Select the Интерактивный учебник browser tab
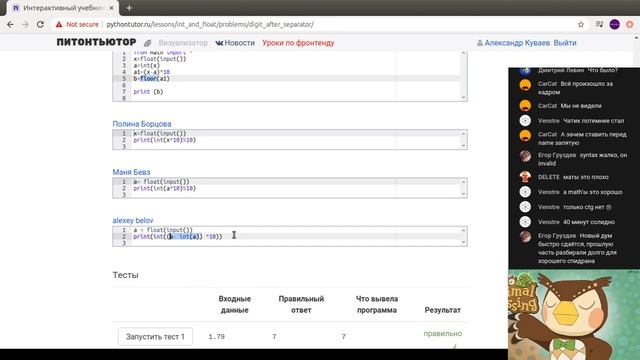Image resolution: width=640 pixels, height=360 pixels. click(x=63, y=8)
